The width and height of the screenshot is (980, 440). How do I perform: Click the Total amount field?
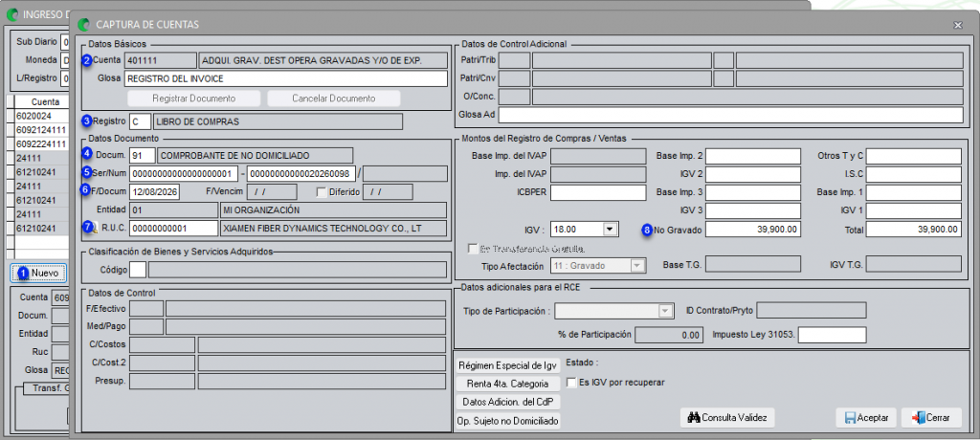(x=914, y=230)
